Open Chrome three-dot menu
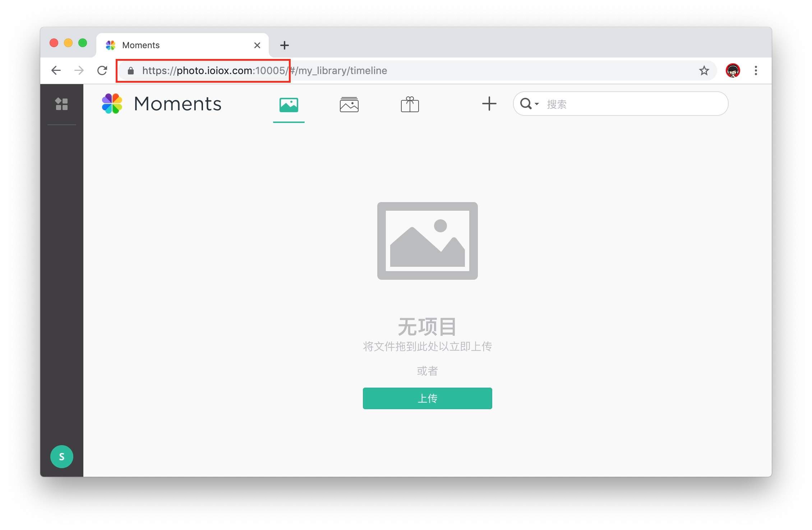 tap(756, 70)
